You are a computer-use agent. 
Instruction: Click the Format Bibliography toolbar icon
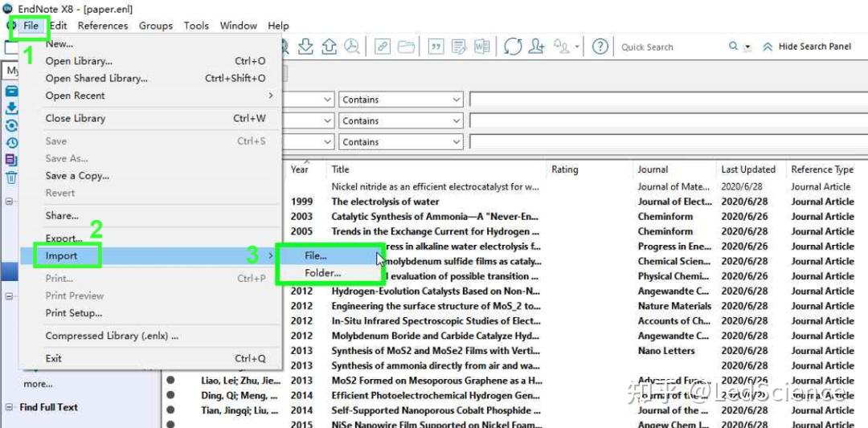[x=459, y=47]
